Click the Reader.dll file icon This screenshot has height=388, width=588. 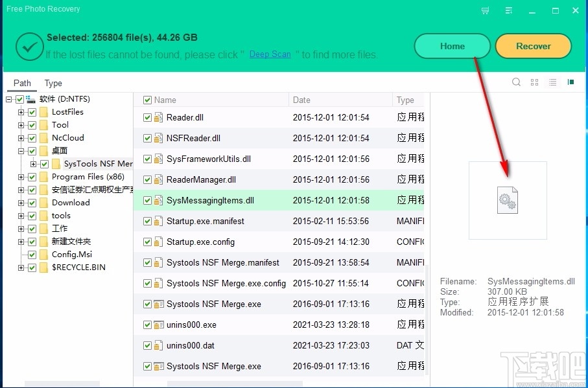(x=158, y=118)
